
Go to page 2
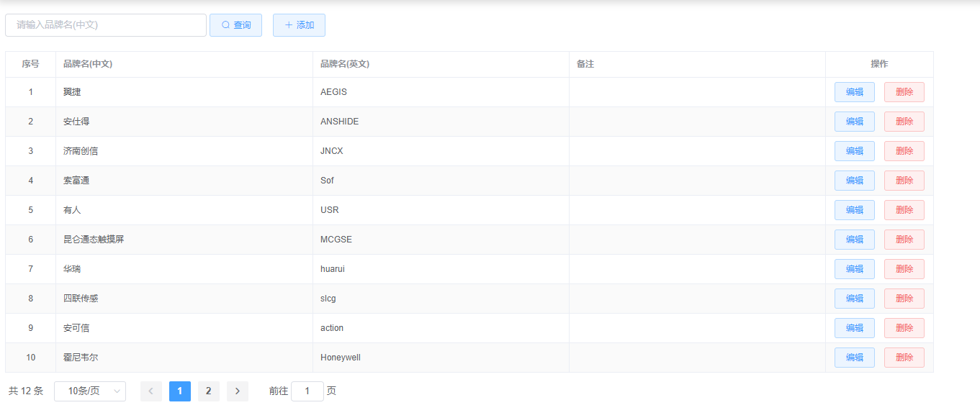(x=209, y=391)
